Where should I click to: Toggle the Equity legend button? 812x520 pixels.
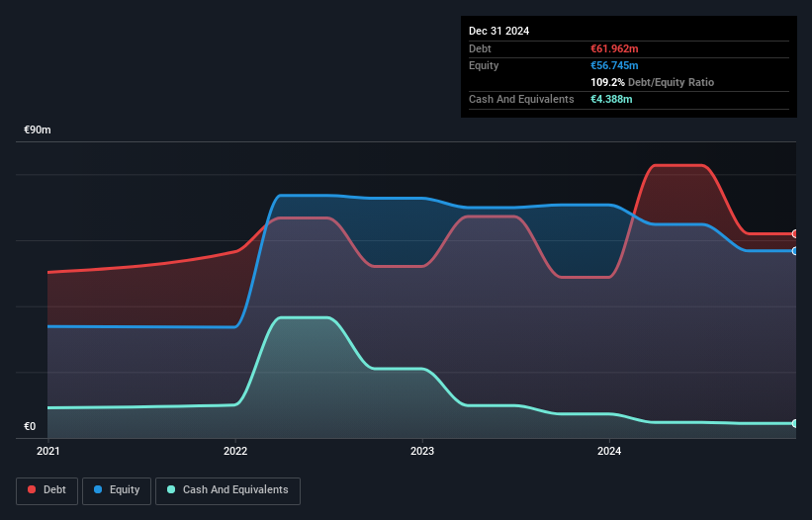coord(117,490)
